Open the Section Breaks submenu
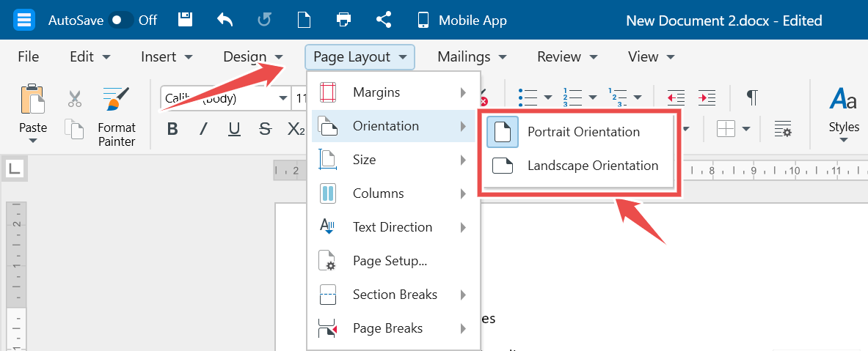The height and width of the screenshot is (351, 868). pyautogui.click(x=393, y=295)
